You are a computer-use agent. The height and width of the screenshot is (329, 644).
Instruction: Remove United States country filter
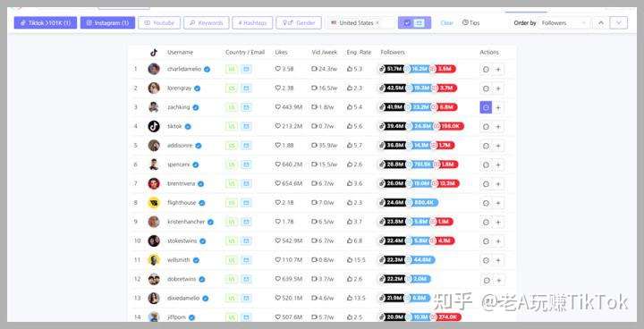click(x=377, y=23)
